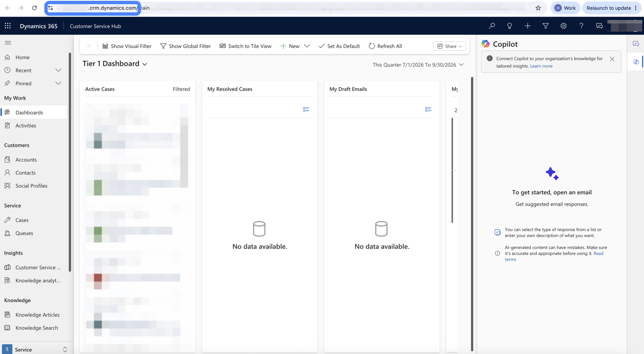Open the chat icon in the top bar

[599, 26]
